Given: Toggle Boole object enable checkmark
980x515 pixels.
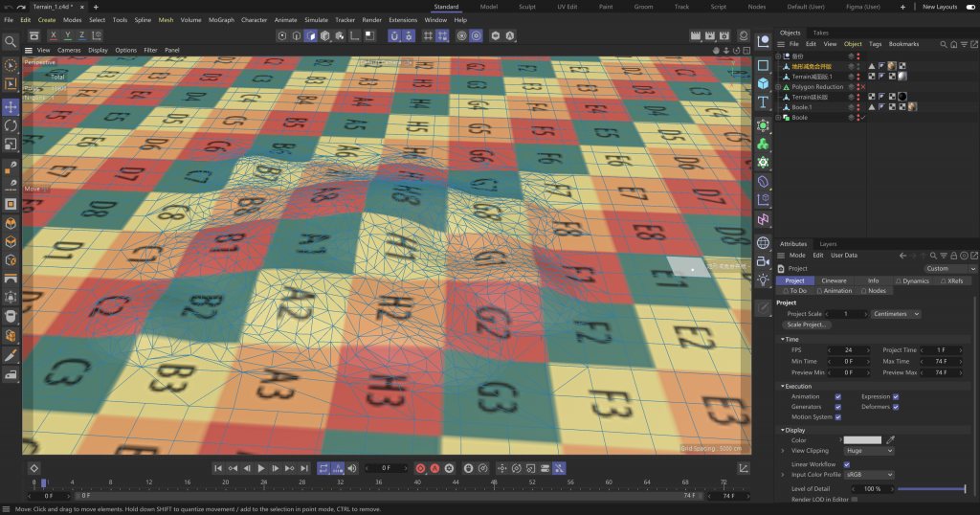Looking at the screenshot, I should click(x=863, y=118).
